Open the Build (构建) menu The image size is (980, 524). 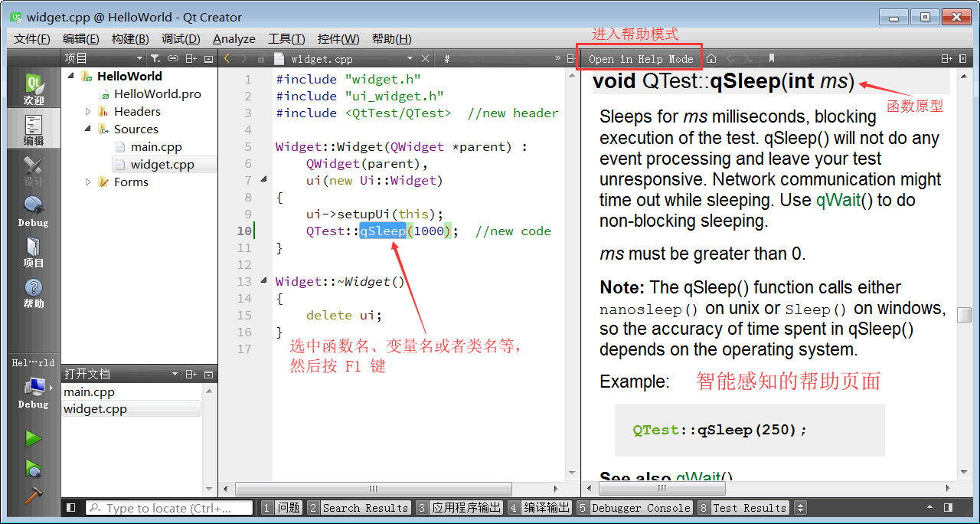tap(130, 38)
